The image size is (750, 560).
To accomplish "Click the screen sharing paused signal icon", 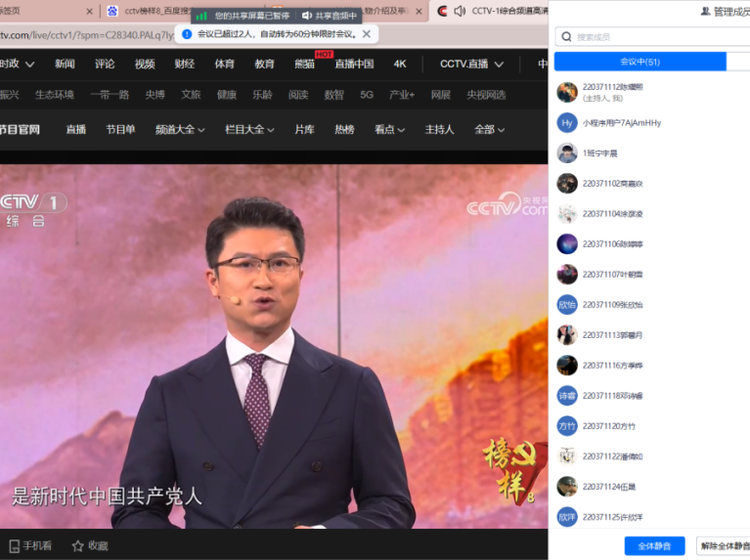I will click(201, 16).
